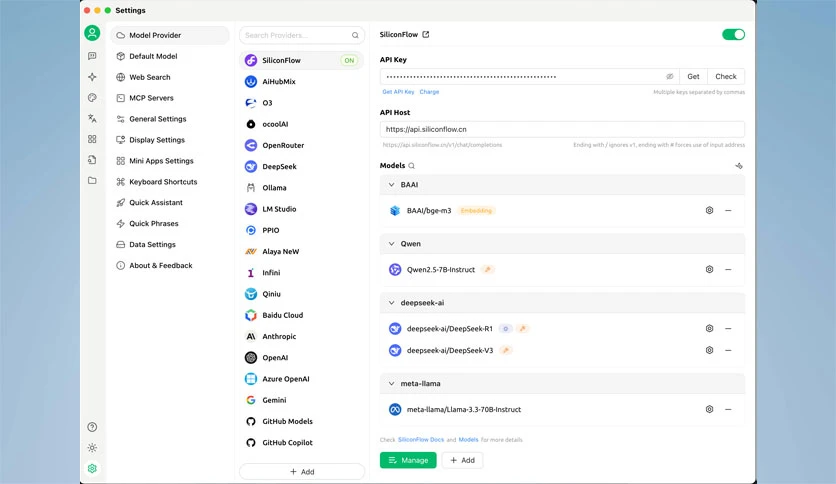Viewport: 836px width, 484px height.
Task: Open the SiliconFlow Docs link
Action: (421, 440)
